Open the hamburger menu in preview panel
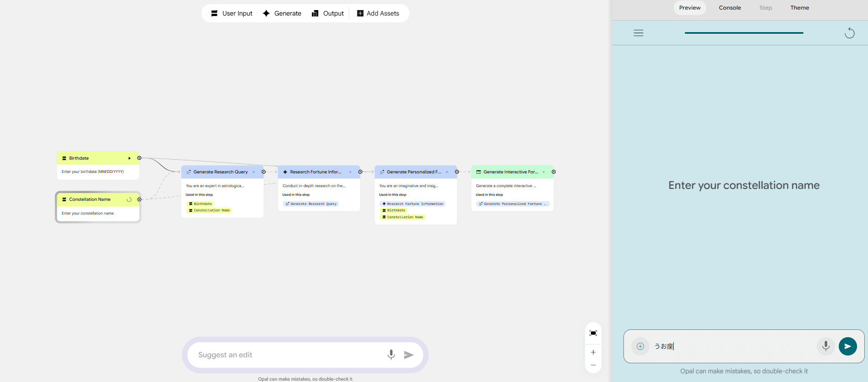 (x=638, y=33)
